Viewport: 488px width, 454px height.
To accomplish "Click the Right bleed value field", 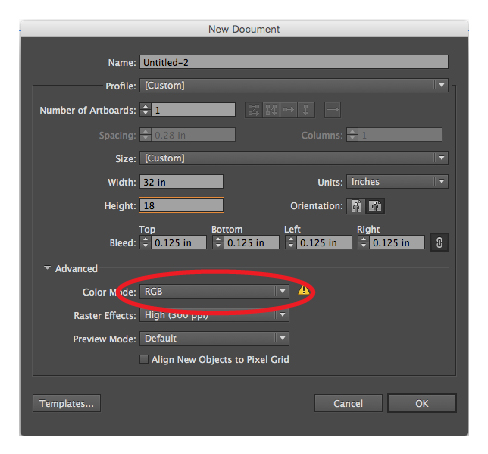I will (397, 242).
